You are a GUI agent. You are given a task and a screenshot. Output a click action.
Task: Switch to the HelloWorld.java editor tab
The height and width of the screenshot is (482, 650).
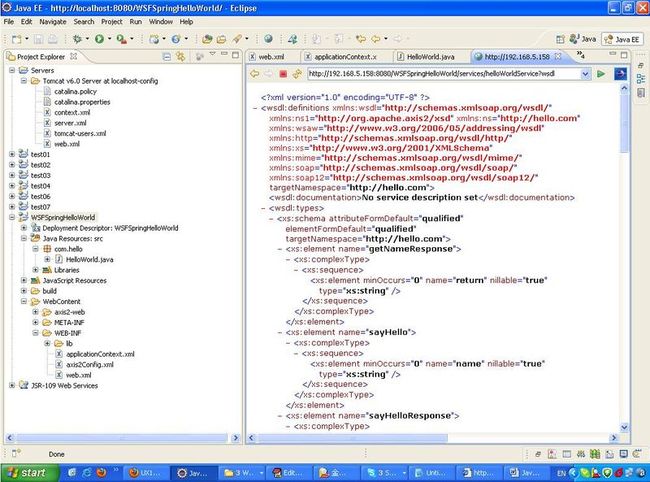tap(430, 57)
